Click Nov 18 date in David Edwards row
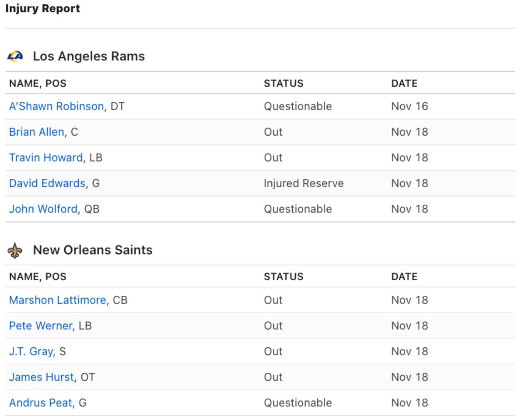 click(409, 183)
